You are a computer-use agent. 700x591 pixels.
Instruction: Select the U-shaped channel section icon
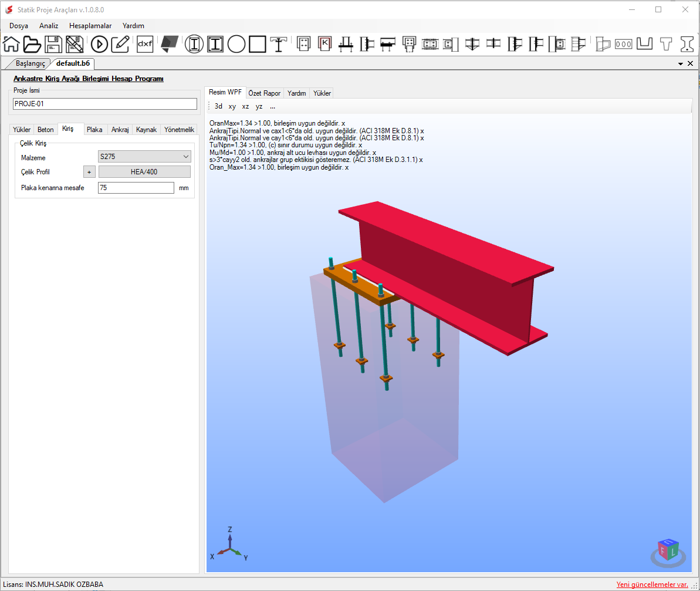coord(645,44)
